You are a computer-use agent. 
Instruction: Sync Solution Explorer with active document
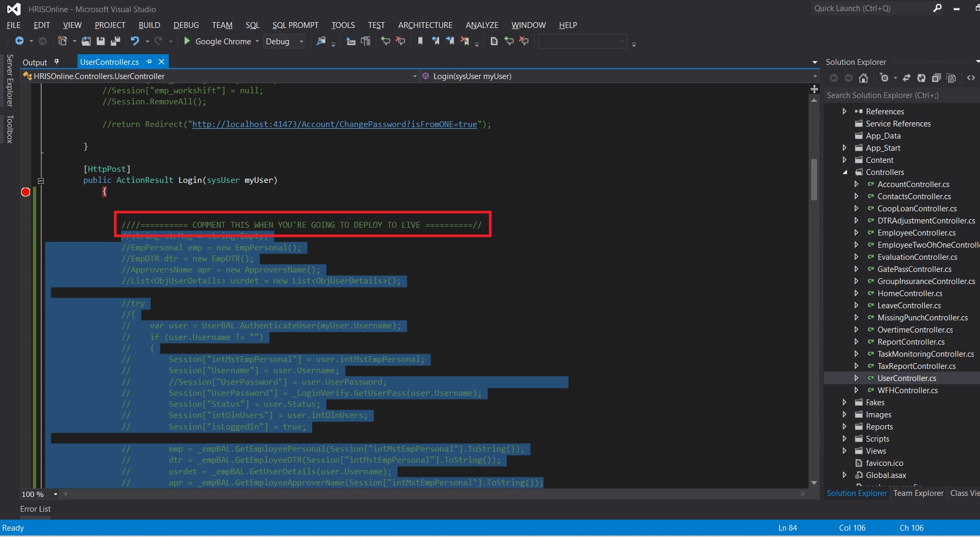coord(906,77)
